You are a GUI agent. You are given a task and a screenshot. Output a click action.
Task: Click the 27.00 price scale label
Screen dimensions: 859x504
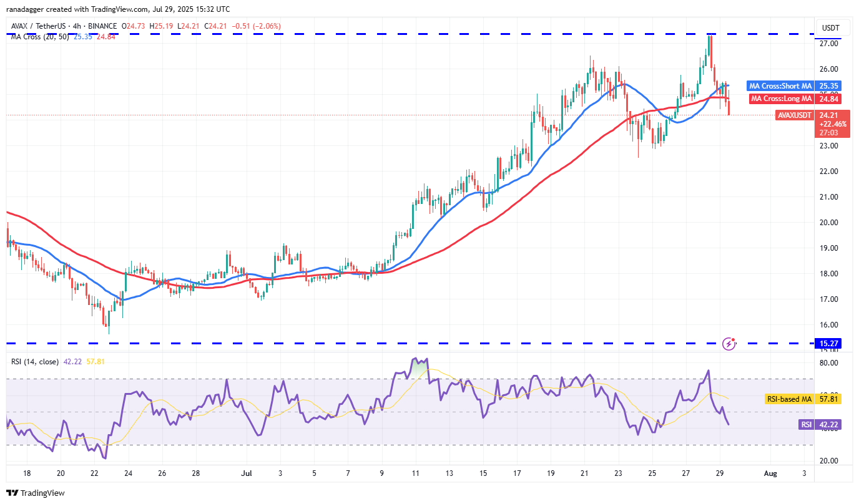(828, 44)
